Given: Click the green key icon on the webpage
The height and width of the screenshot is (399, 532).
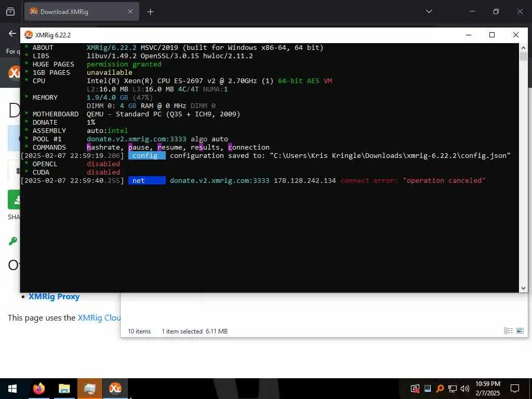Looking at the screenshot, I should [x=13, y=241].
